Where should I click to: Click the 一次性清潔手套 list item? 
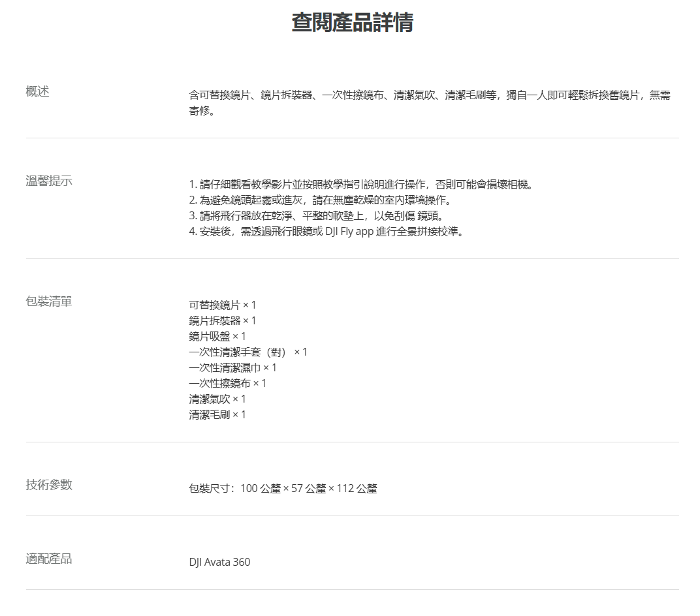[248, 352]
